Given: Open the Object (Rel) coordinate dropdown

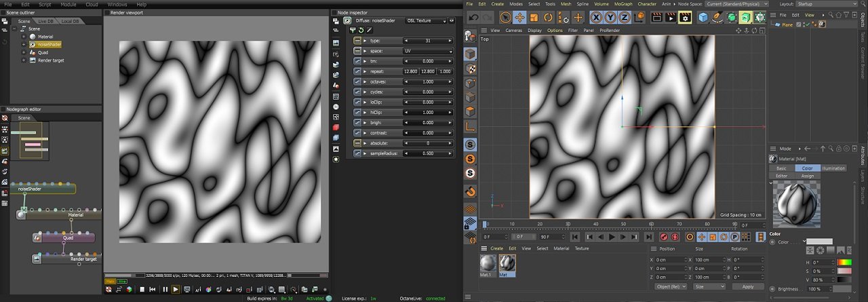Looking at the screenshot, I should point(669,286).
